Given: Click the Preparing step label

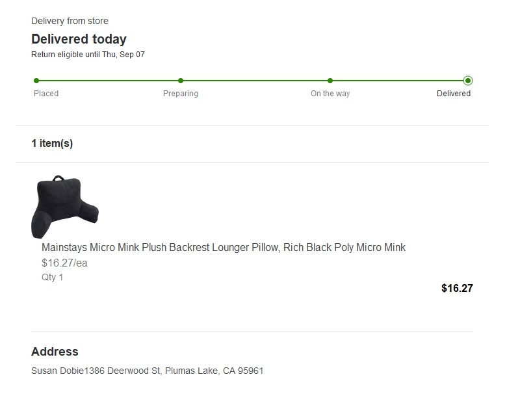Looking at the screenshot, I should tap(181, 94).
